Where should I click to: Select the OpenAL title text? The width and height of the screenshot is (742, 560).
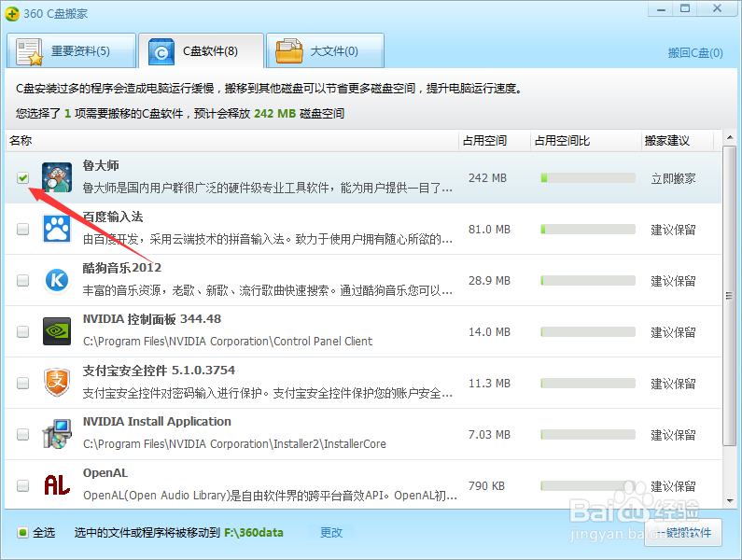click(105, 472)
